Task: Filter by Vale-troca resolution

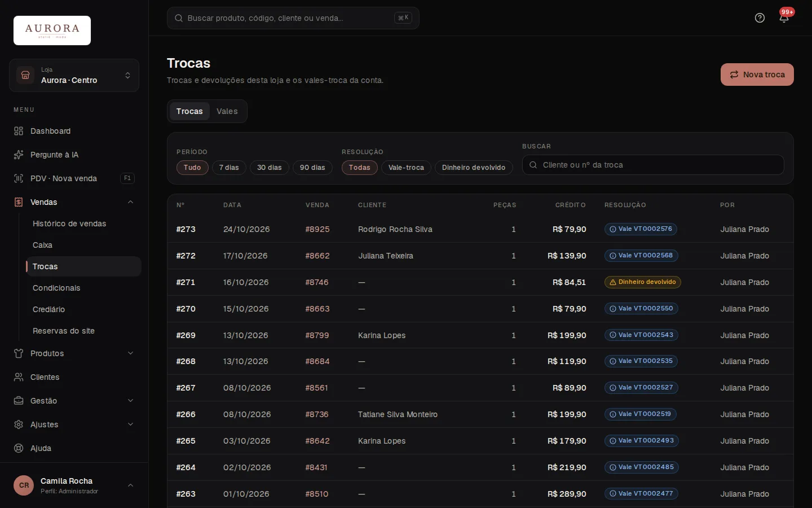Action: click(x=406, y=168)
